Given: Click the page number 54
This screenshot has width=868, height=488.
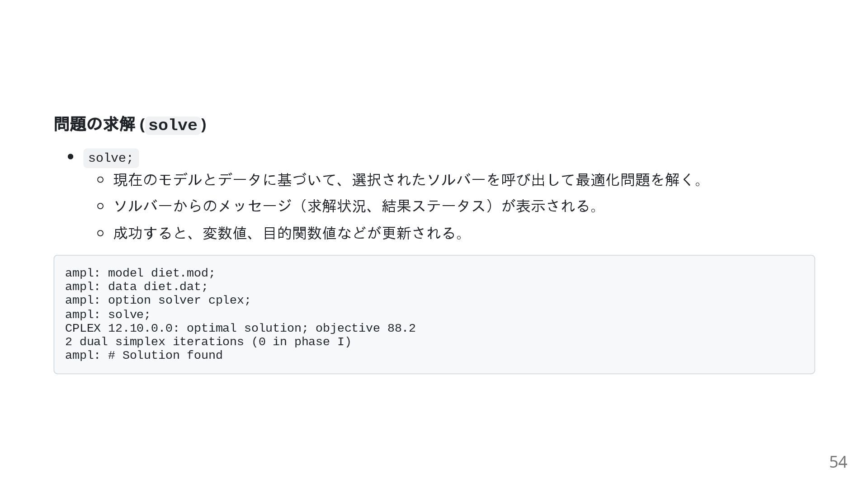Looking at the screenshot, I should click(x=838, y=462).
